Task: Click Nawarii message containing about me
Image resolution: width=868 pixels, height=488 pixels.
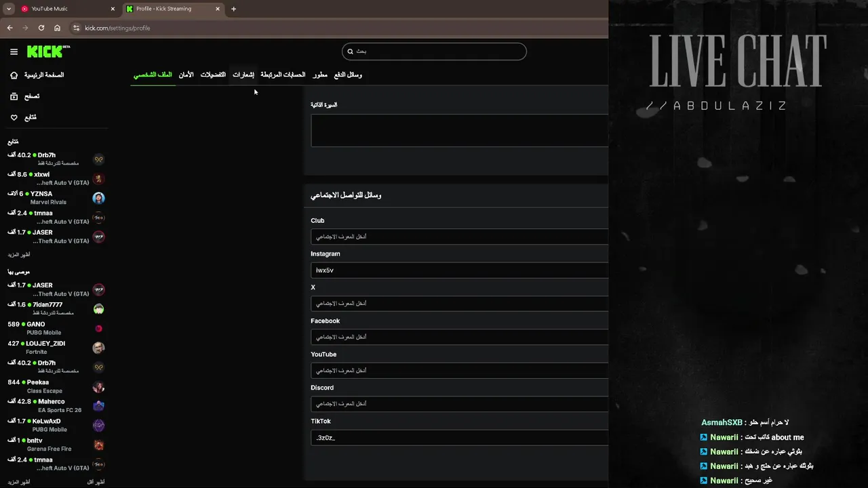Action: 752,437
